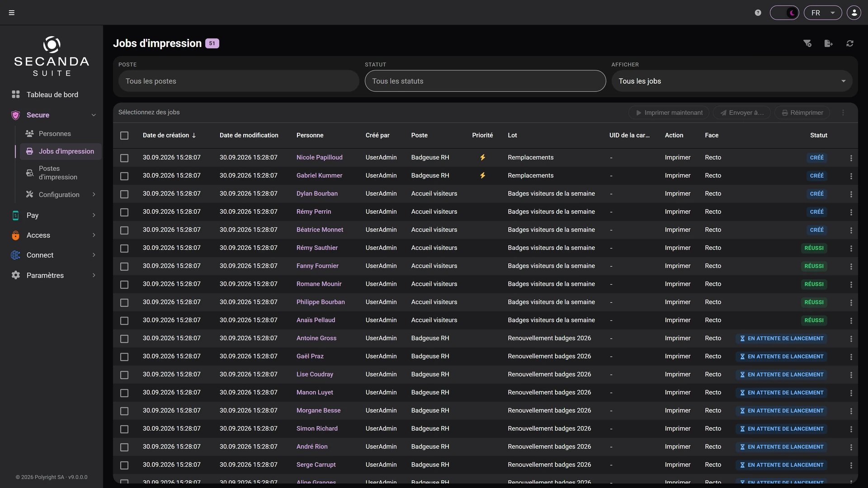Open row menu for André Rion
Screen dimensions: 868x488
[x=851, y=447]
